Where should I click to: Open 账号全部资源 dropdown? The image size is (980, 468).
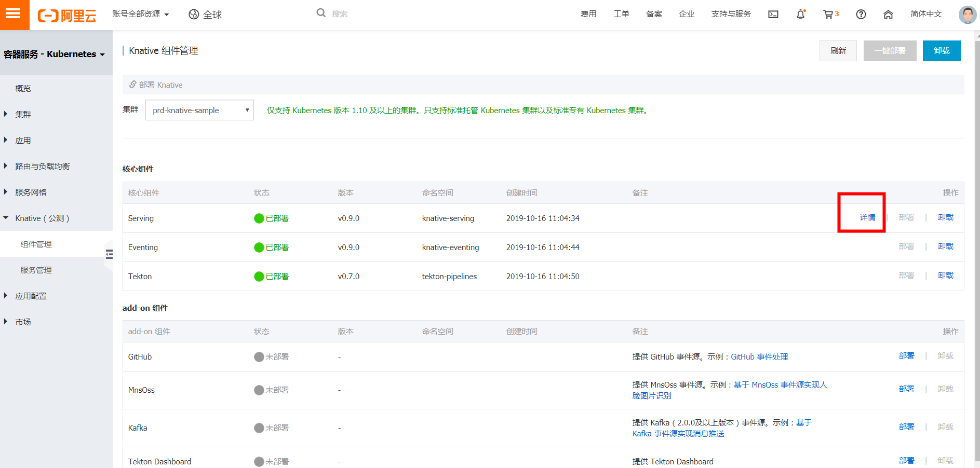click(140, 14)
